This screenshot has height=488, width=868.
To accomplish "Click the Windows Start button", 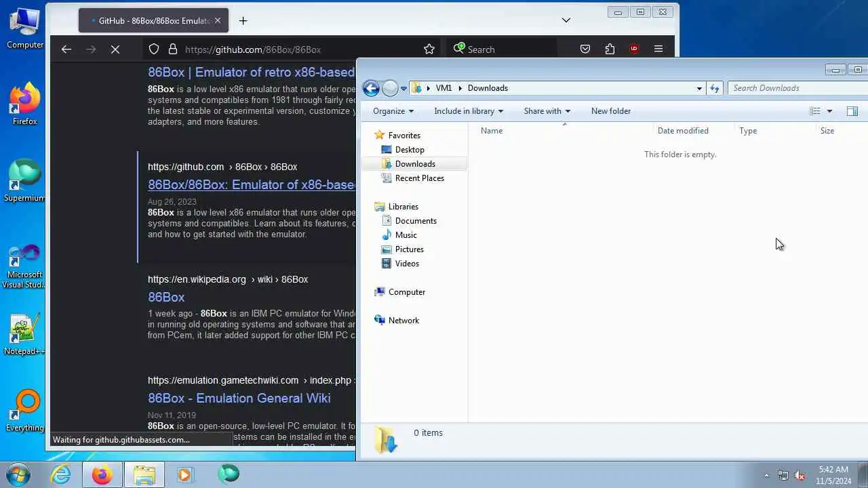I will click(x=18, y=474).
